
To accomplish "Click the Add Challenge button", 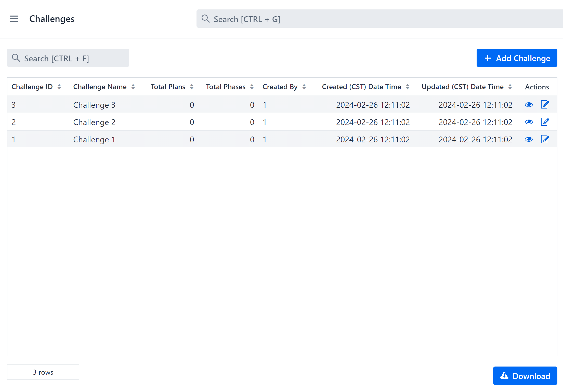I will 517,58.
